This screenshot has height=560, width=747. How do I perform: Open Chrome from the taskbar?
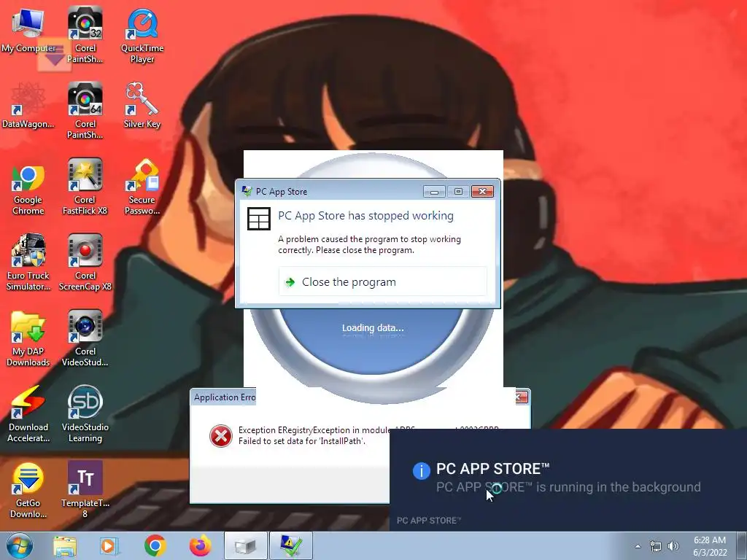pos(155,545)
